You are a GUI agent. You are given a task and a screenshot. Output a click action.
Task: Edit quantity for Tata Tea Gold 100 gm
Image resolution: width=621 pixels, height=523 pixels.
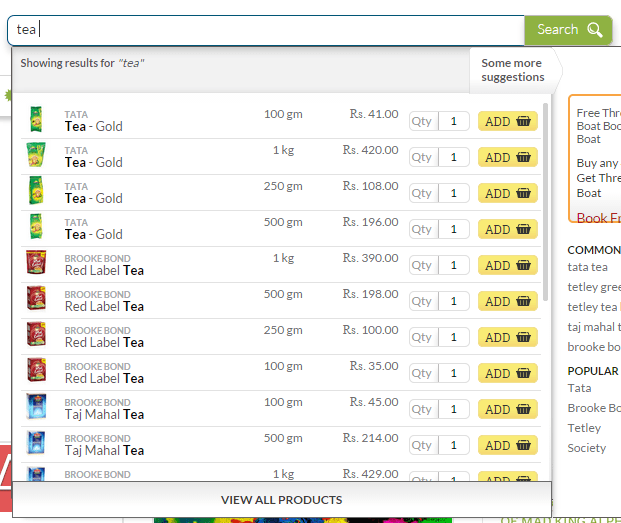[x=454, y=121]
